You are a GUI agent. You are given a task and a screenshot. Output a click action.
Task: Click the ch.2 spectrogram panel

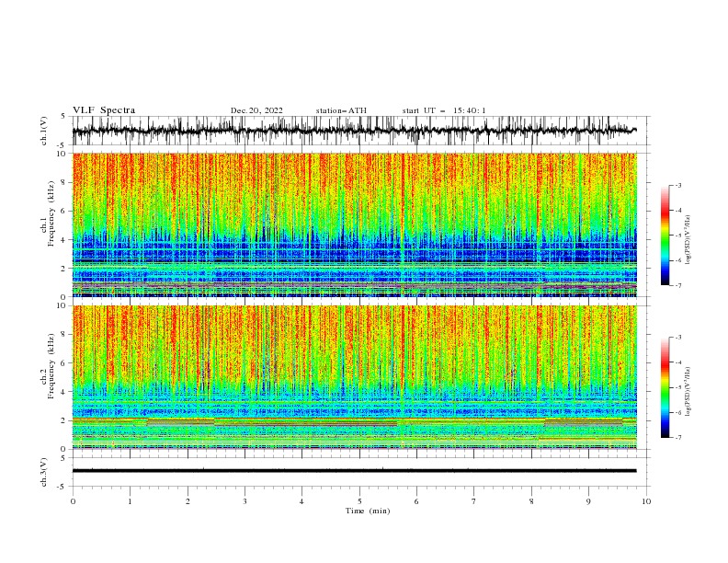[354, 377]
